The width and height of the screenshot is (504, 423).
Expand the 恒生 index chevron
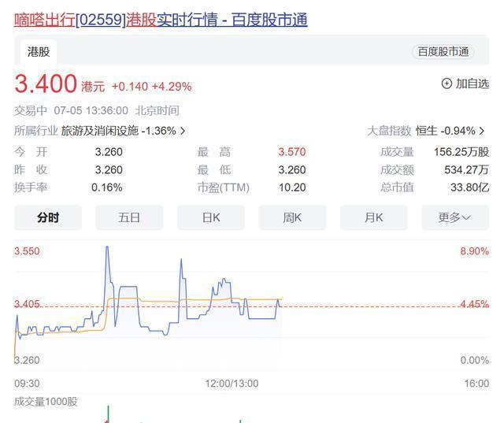(482, 131)
